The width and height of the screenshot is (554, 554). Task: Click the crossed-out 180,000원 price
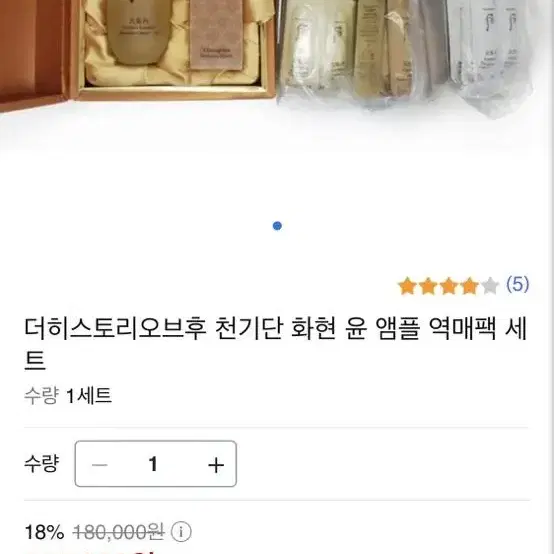118,532
